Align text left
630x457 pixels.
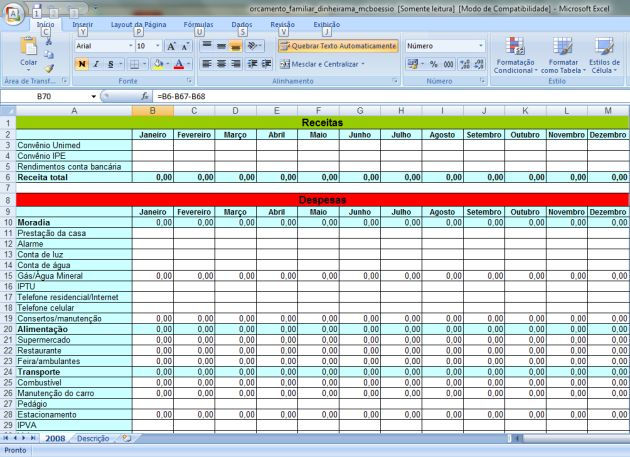[x=207, y=64]
